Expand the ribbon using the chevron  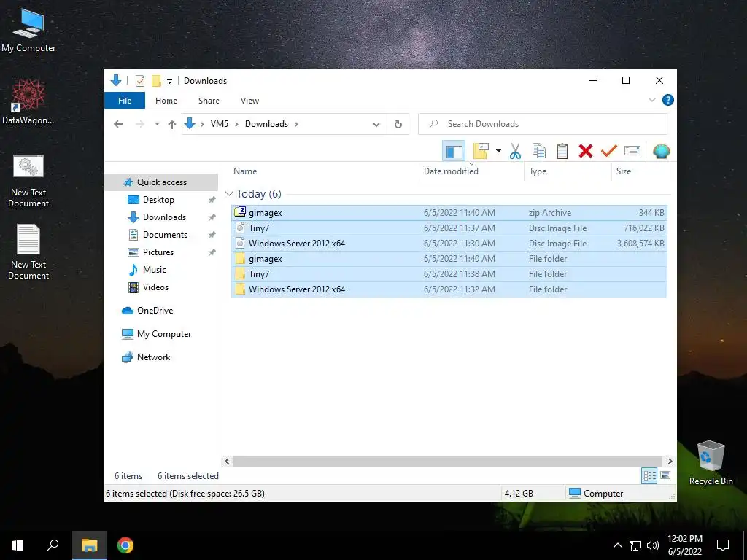tap(651, 100)
